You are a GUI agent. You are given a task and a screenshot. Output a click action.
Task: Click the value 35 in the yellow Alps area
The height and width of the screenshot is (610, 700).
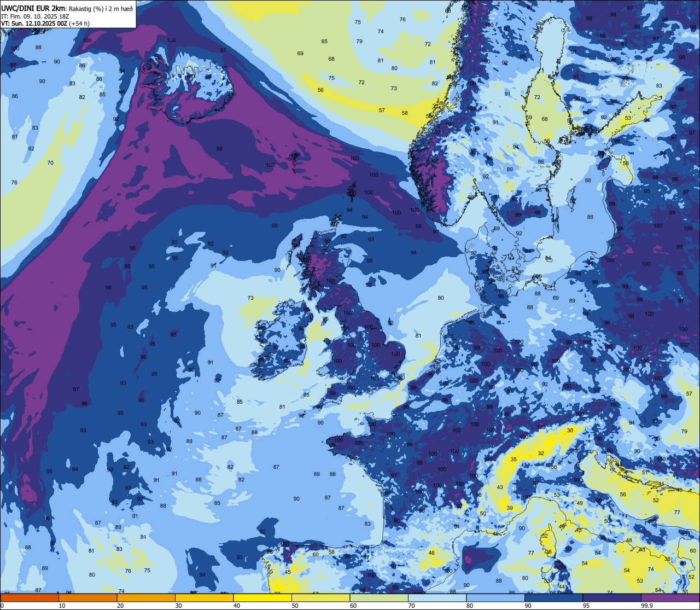tap(514, 460)
